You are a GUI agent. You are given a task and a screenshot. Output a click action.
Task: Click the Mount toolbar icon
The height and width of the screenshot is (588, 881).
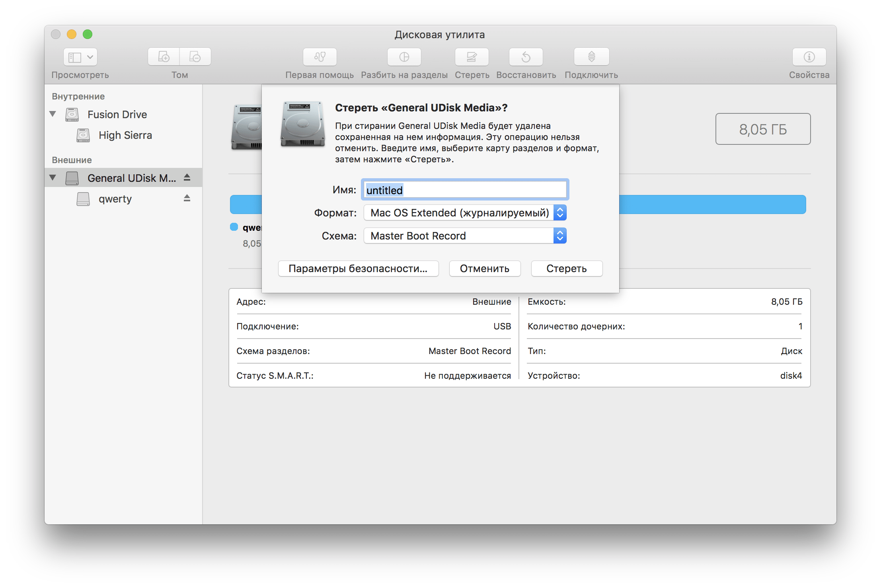coord(591,57)
